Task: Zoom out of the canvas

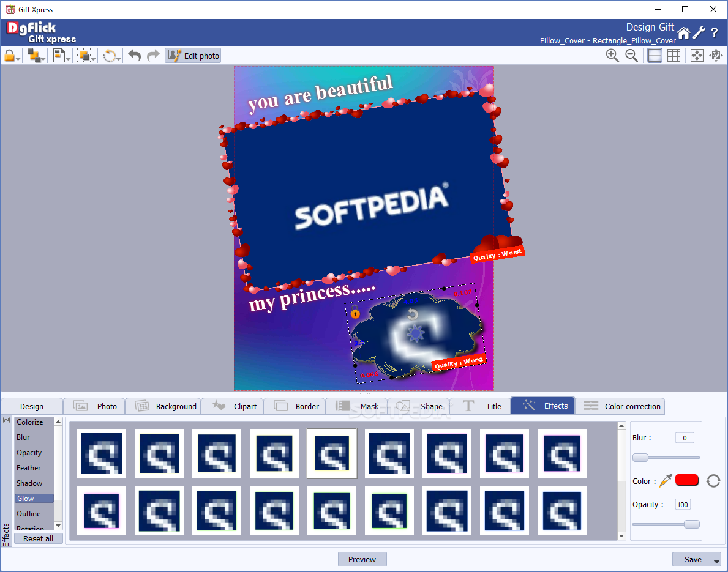Action: tap(631, 56)
